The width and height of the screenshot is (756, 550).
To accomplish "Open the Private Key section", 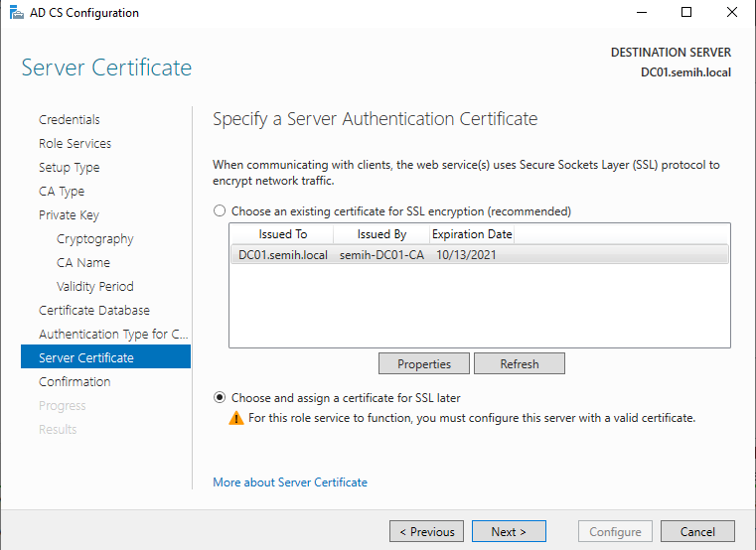I will coord(69,214).
